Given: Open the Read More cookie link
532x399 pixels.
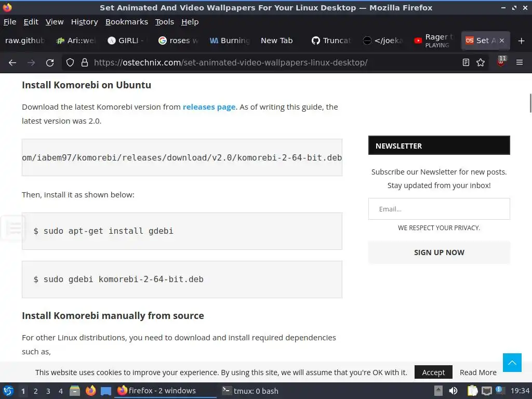Looking at the screenshot, I should click(x=478, y=372).
